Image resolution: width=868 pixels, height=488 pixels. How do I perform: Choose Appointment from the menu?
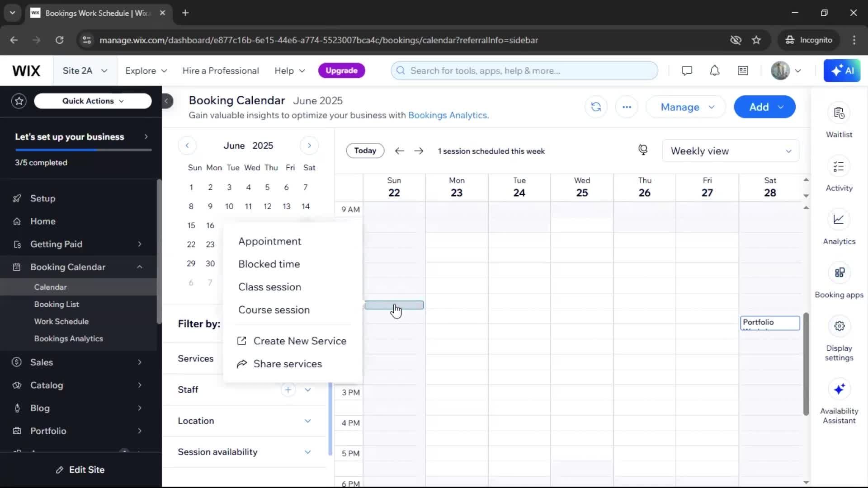(269, 241)
